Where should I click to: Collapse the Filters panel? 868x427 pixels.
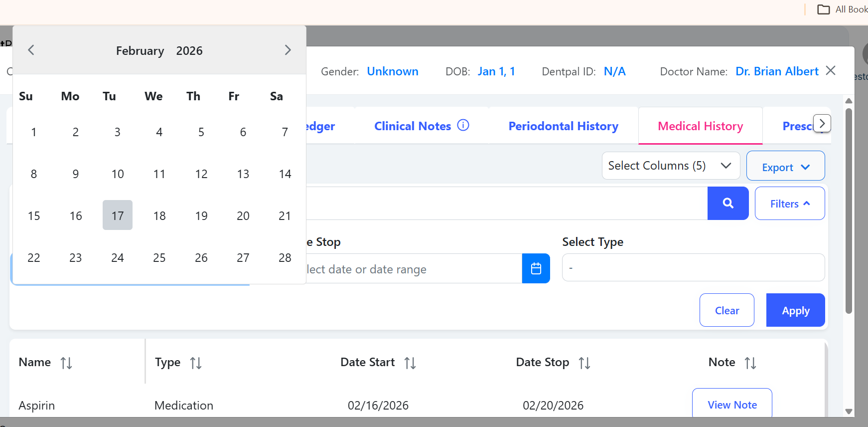789,204
